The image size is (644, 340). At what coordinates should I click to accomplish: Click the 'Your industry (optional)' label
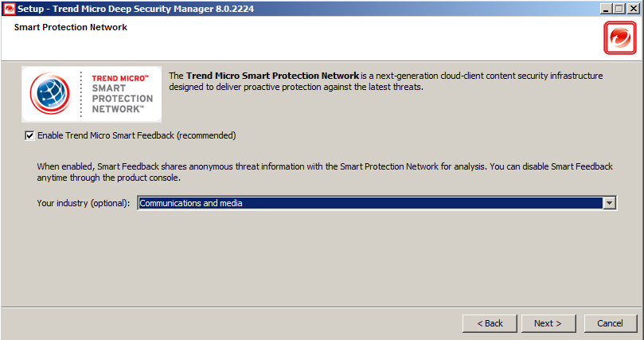pos(83,203)
